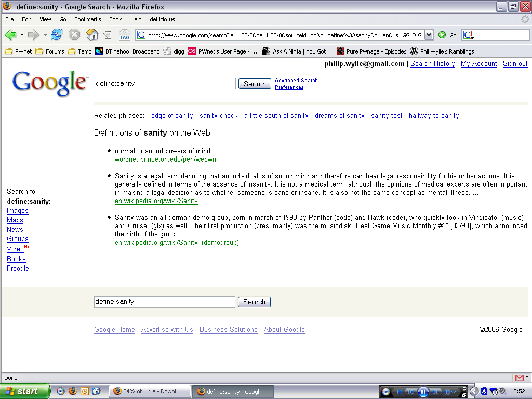This screenshot has width=532, height=399.
Task: Open the Bookmarks menu
Action: [x=87, y=19]
